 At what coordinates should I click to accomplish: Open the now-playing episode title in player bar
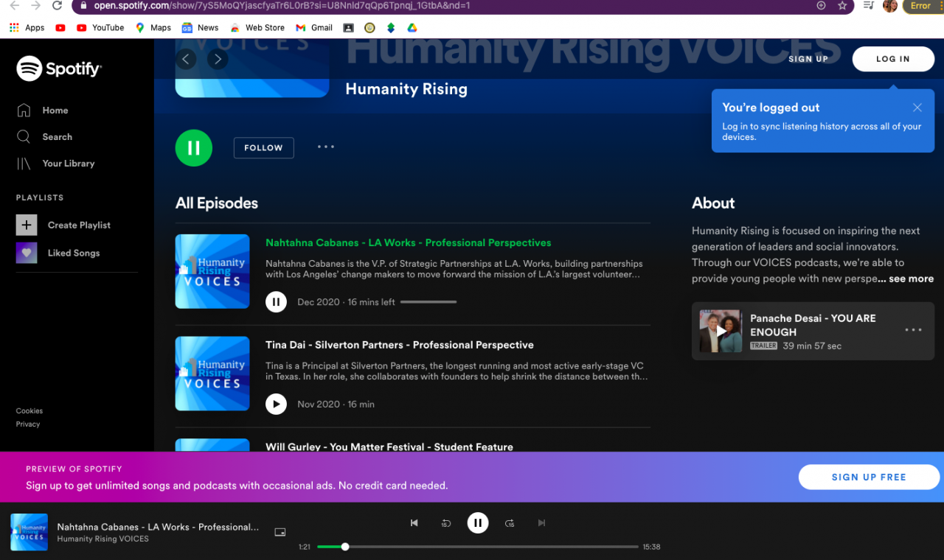click(158, 527)
